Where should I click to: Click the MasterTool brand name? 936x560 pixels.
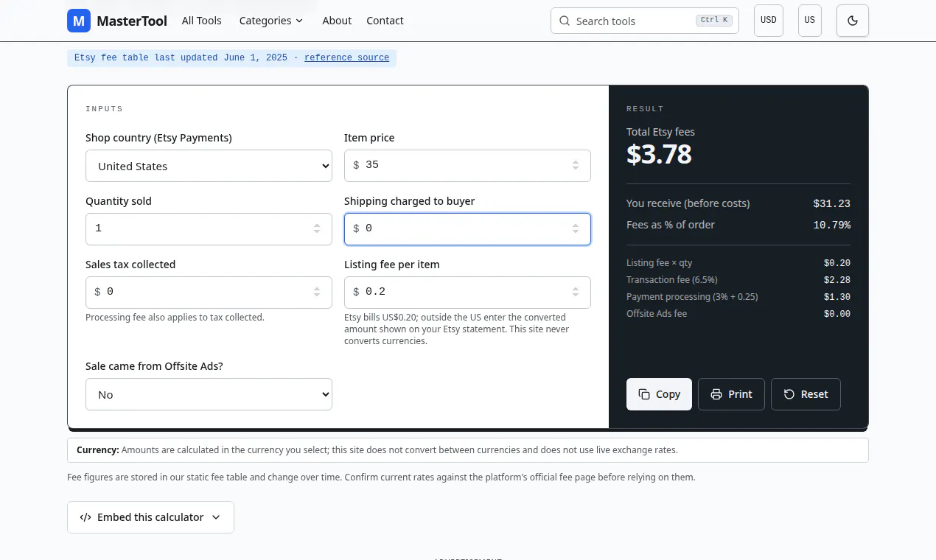pos(132,21)
